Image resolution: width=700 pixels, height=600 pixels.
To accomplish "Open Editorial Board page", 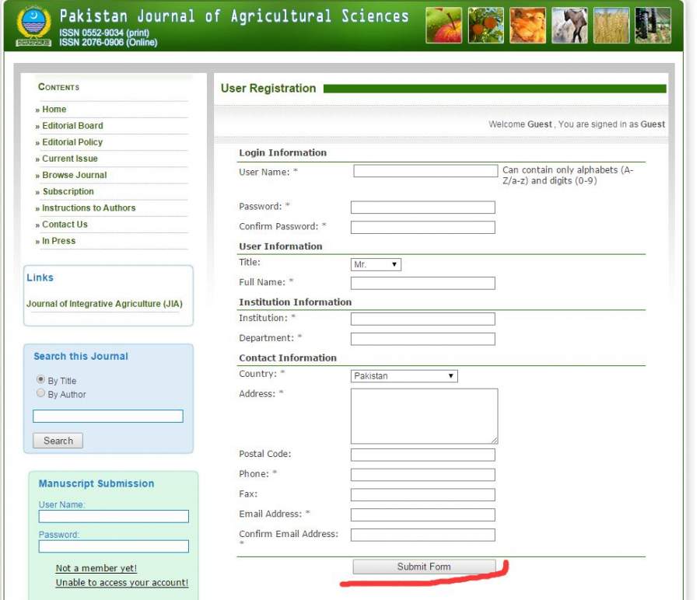I will coord(72,126).
